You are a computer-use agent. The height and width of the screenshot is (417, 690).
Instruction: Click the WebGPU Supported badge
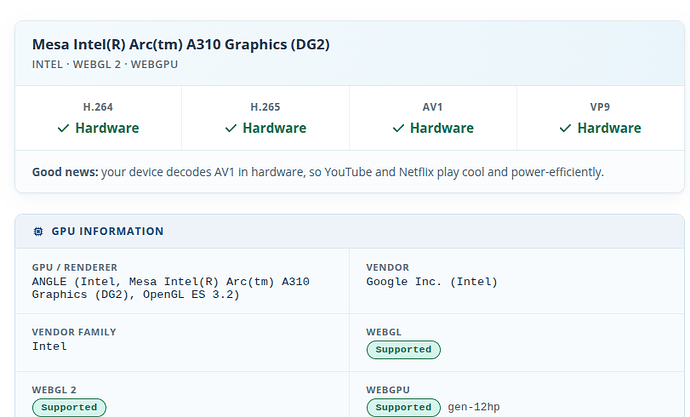click(404, 407)
